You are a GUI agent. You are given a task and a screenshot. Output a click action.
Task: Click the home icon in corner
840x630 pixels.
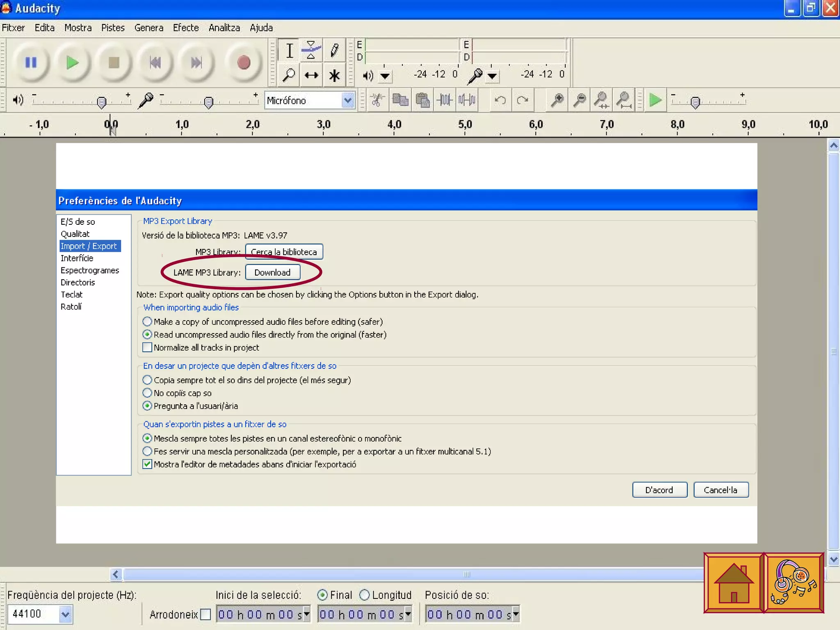(734, 583)
